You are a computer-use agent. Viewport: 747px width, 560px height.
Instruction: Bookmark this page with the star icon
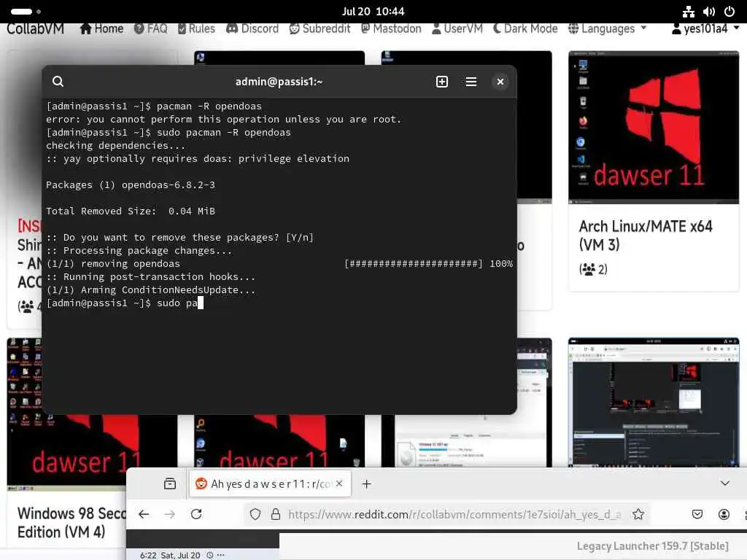(638, 514)
